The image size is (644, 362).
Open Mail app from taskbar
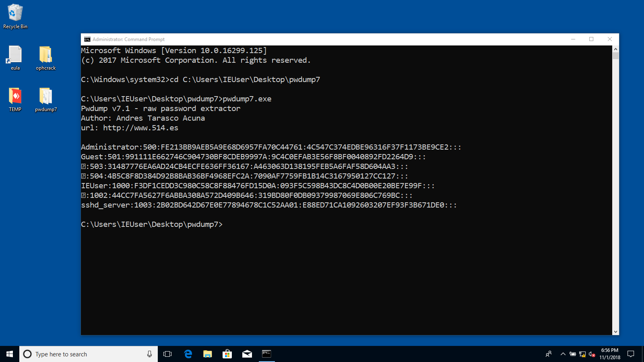247,354
